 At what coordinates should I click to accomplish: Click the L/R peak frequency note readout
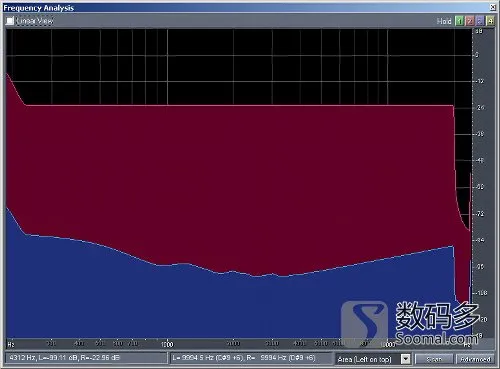tap(251, 358)
